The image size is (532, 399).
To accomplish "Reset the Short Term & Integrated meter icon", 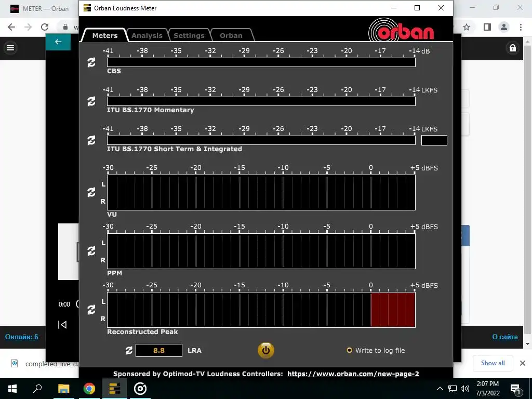I will click(x=91, y=140).
